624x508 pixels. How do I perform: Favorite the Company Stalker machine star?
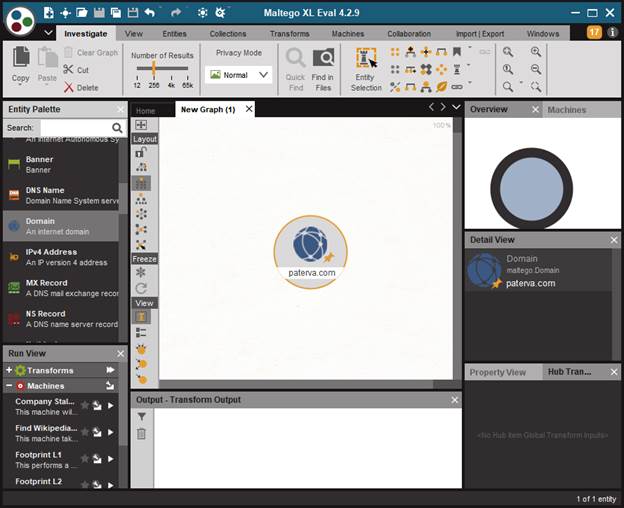coord(84,405)
